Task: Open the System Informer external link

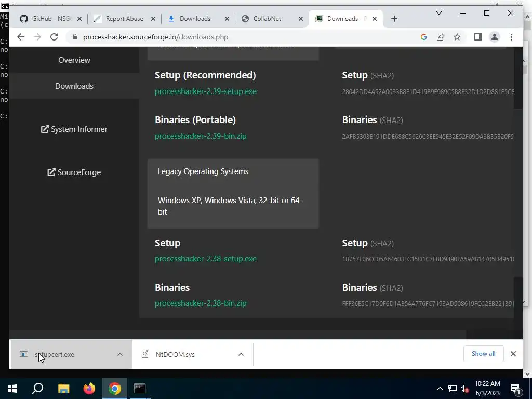Action: click(74, 129)
